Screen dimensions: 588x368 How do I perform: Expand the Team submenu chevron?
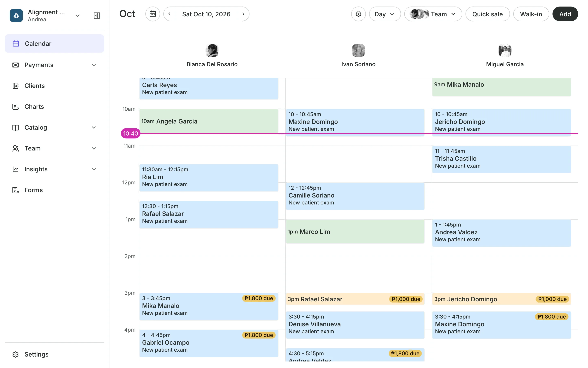pos(94,148)
